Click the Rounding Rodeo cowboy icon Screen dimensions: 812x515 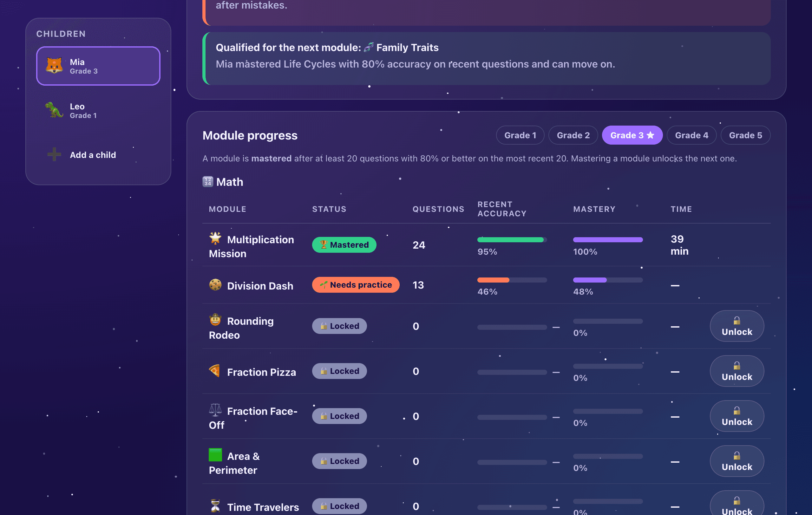point(215,320)
